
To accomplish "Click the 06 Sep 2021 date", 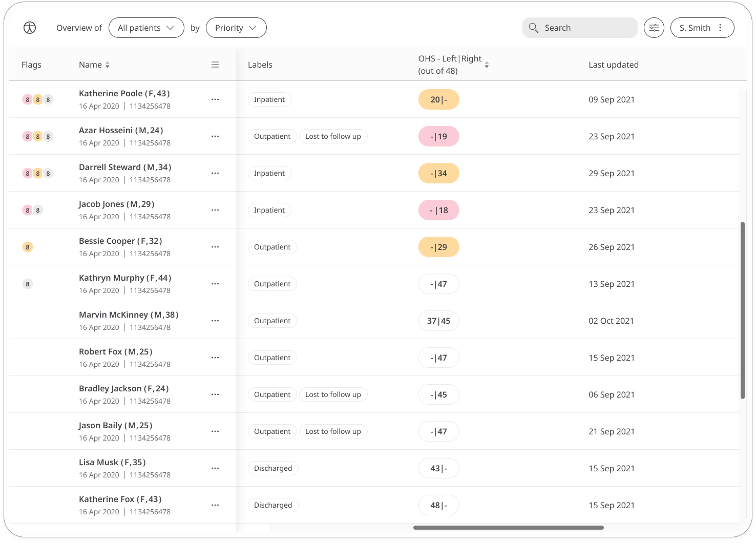I will coord(612,394).
